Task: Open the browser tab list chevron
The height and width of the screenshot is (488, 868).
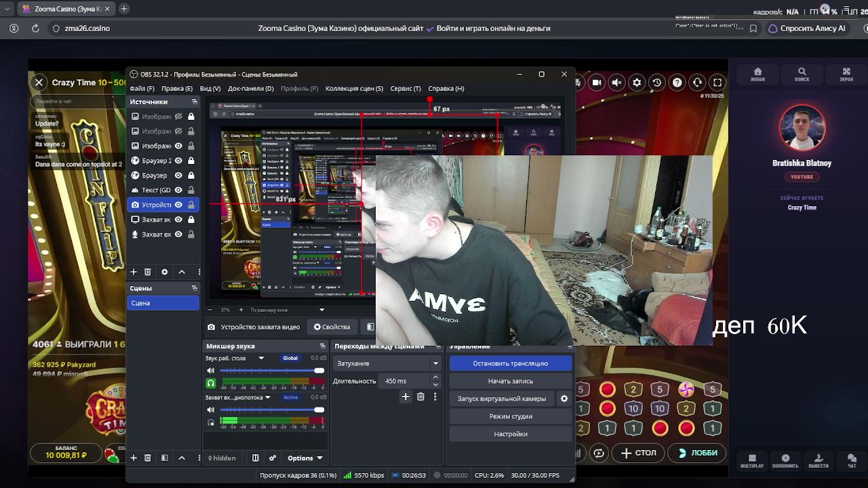Action: [8, 9]
